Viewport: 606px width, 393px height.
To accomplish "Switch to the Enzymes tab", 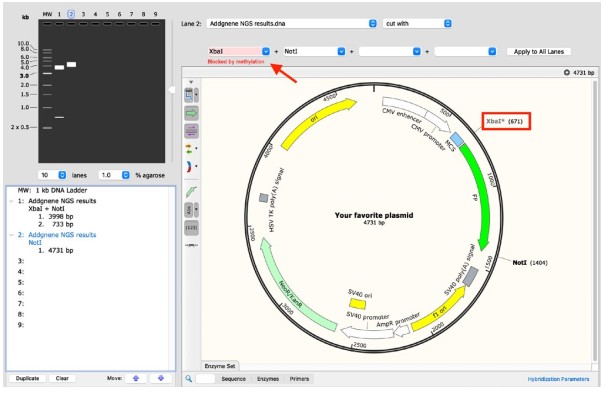I will 268,379.
